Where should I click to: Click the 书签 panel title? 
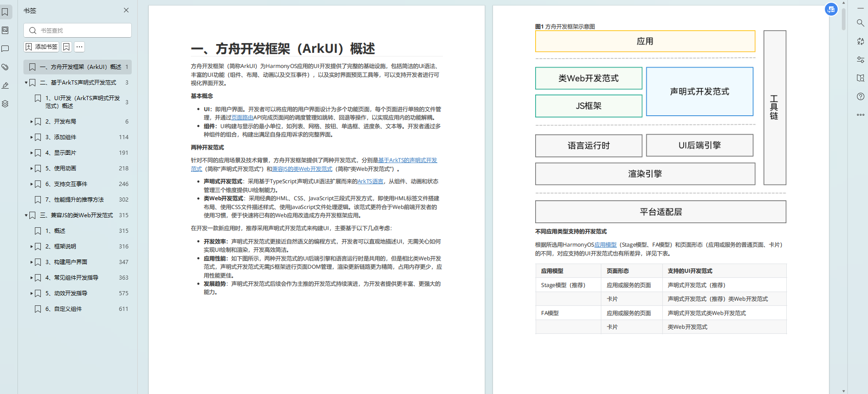coord(30,11)
